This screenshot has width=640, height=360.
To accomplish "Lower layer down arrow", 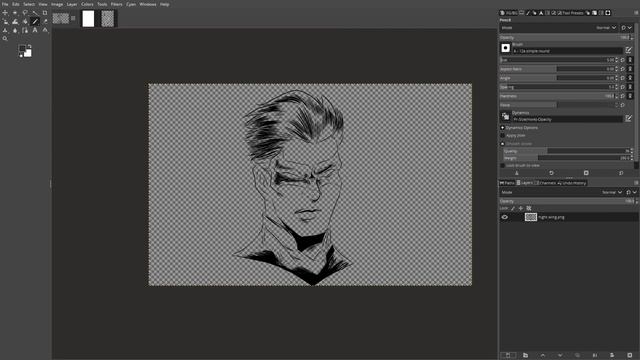I will click(560, 356).
